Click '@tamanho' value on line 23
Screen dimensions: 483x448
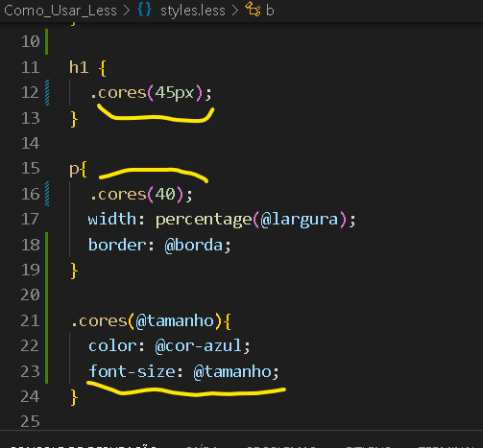pyautogui.click(x=232, y=372)
